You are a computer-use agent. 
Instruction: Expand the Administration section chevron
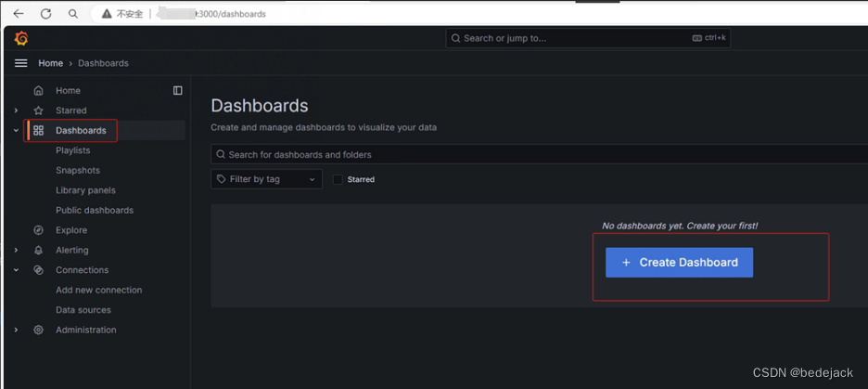[16, 330]
